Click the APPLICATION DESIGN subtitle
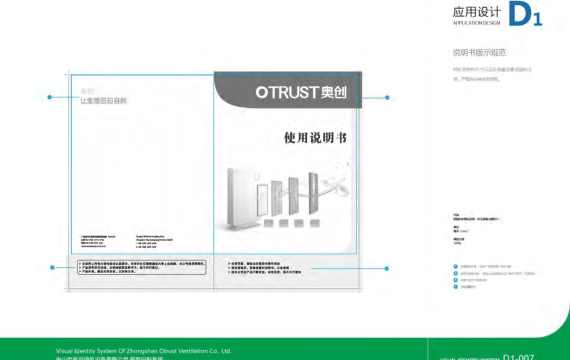This screenshot has width=570, height=360. [x=477, y=23]
